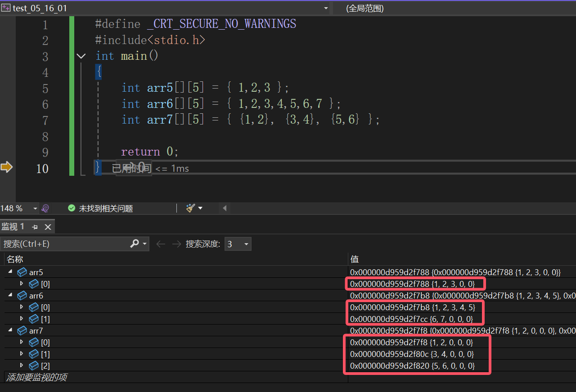The image size is (576, 392).
Task: Click the 已用时间 <= 1ms perf tip
Action: pos(150,169)
